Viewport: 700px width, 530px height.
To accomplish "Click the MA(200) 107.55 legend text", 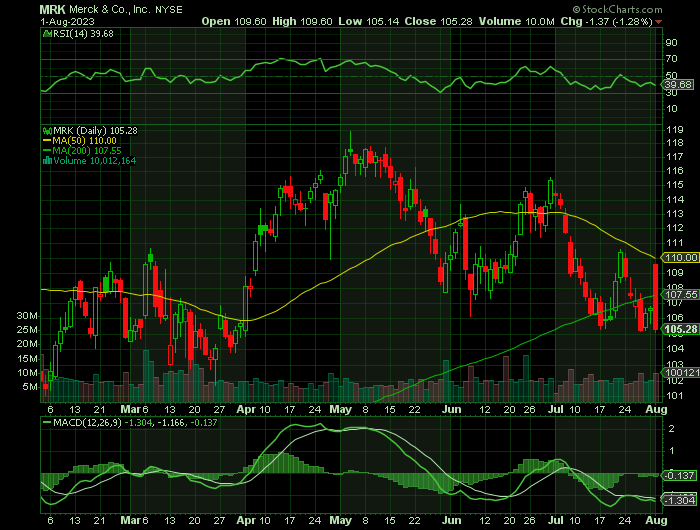I will 87,151.
